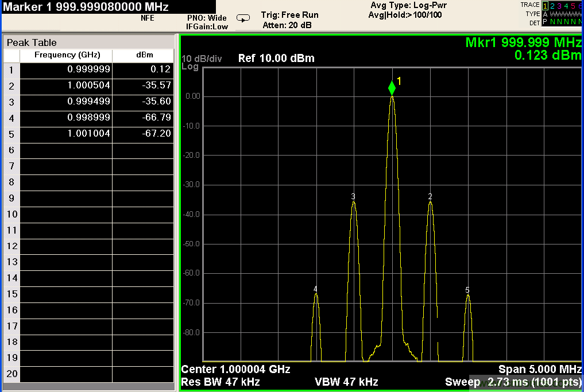Click the Res BW 47 kHz readout
The width and height of the screenshot is (584, 392).
pyautogui.click(x=221, y=382)
